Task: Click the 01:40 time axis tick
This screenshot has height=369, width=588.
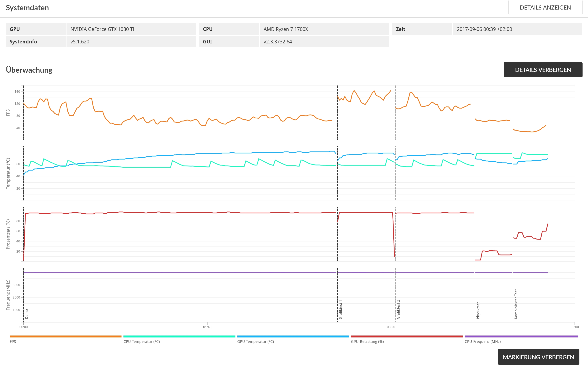Action: tap(207, 327)
